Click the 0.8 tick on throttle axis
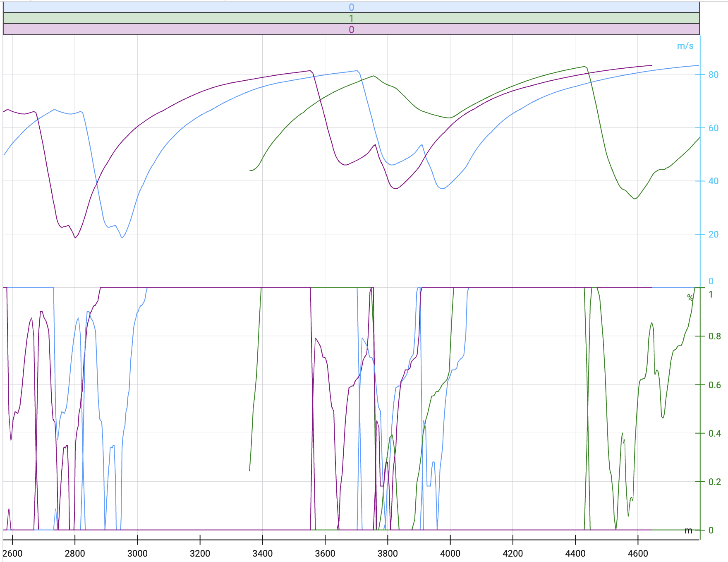 click(x=714, y=336)
